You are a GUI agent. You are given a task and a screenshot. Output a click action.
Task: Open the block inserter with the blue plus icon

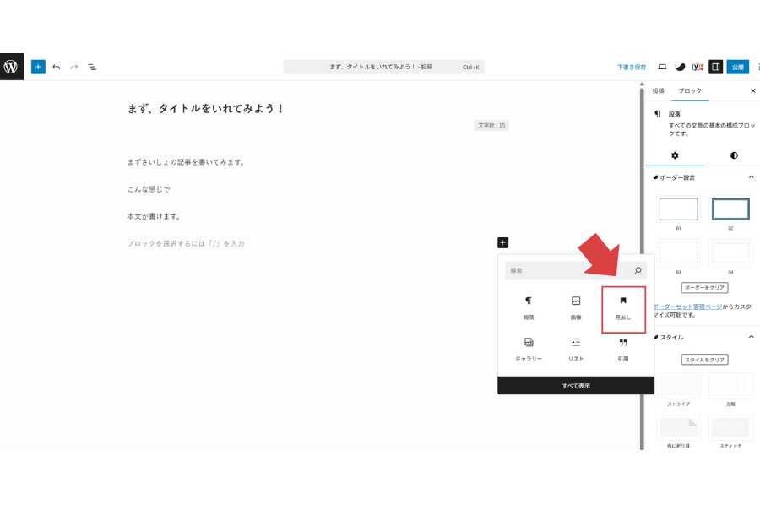point(37,66)
